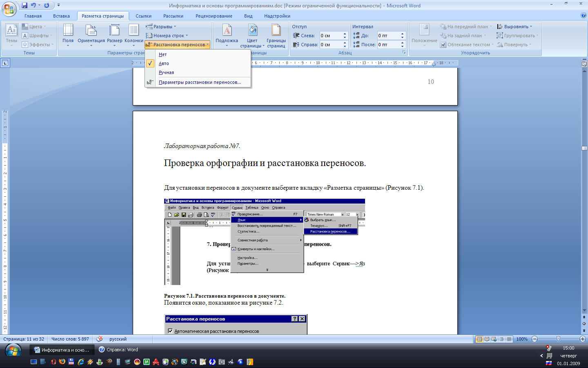Open the Темы themes gallery
Image resolution: width=588 pixels, height=368 pixels.
tap(11, 35)
